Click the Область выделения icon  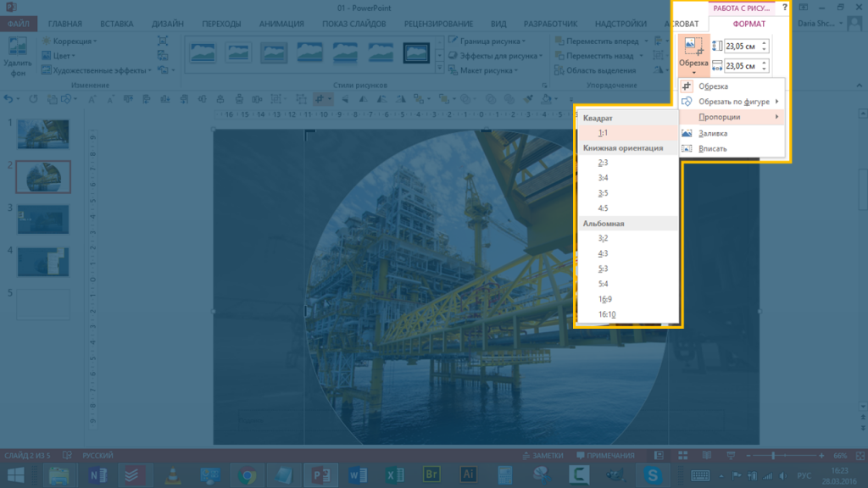coord(559,70)
